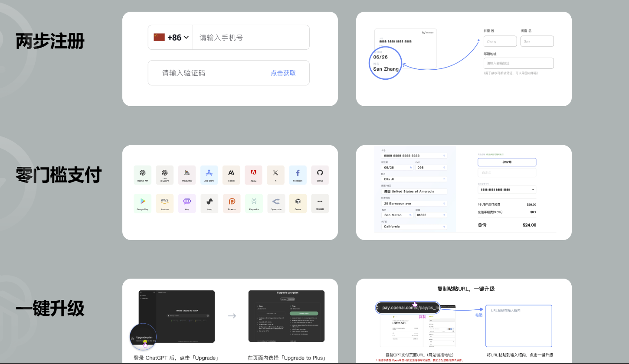The image size is (629, 364).
Task: Select the ChatGPT payment tile
Action: (x=165, y=175)
